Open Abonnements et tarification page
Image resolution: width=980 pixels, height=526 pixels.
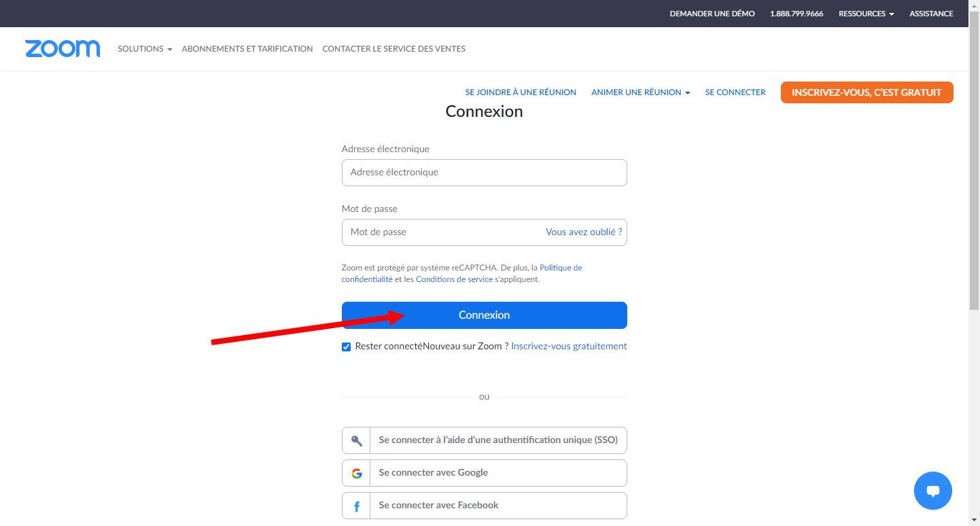(x=247, y=49)
